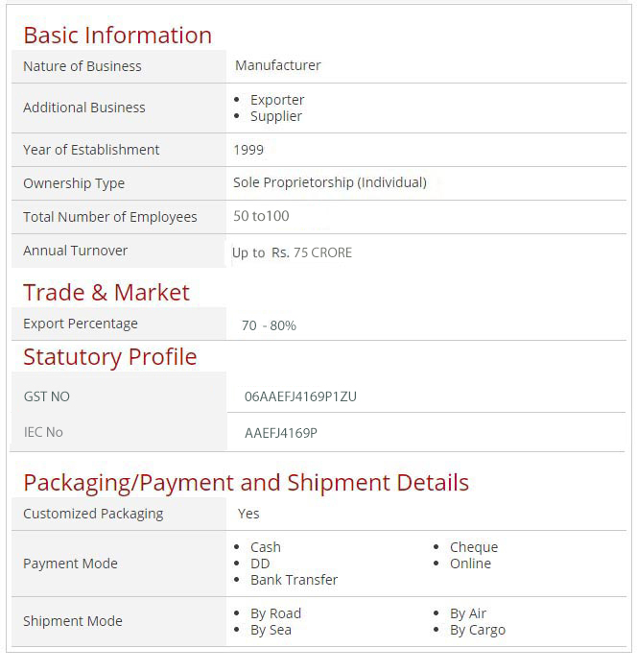Select IEC number AAEFJ4169P
637x672 pixels.
(x=280, y=433)
